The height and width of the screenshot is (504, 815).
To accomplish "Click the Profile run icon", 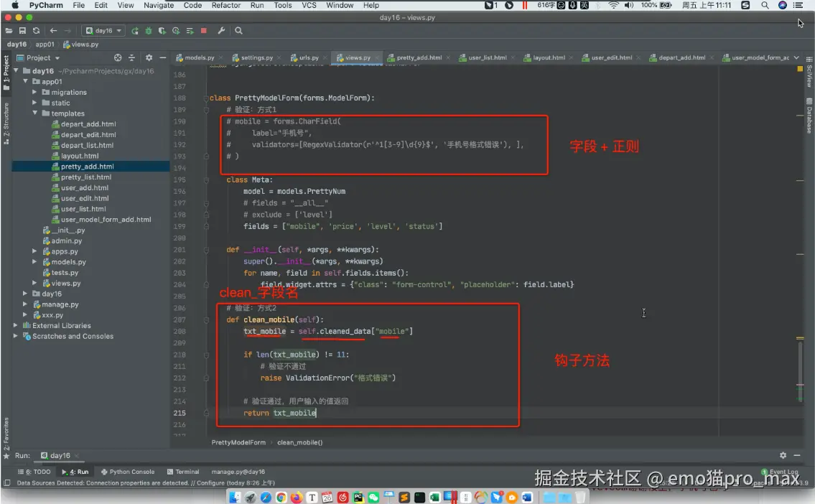I will 176,31.
